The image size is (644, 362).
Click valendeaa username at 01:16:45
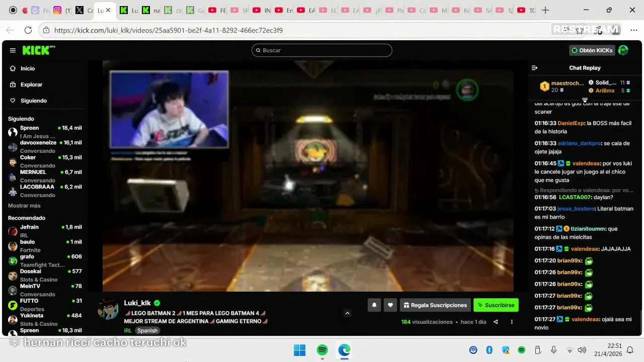point(586,163)
